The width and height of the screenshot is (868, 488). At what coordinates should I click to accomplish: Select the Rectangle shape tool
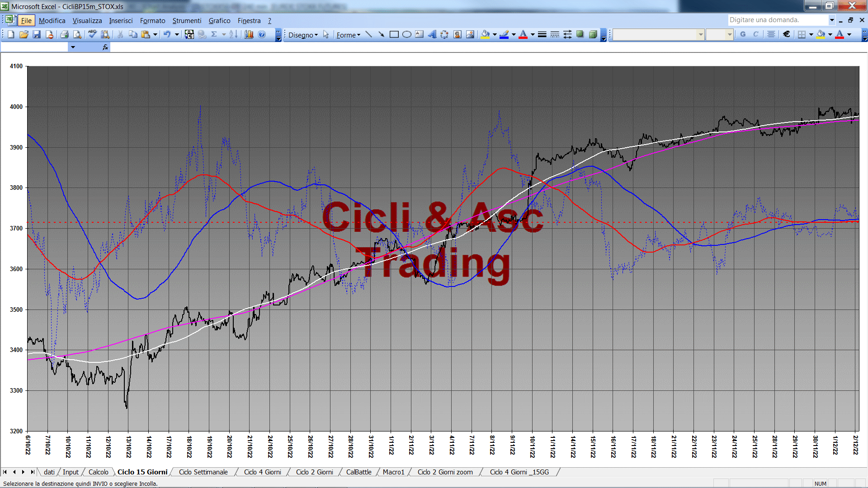coord(394,34)
